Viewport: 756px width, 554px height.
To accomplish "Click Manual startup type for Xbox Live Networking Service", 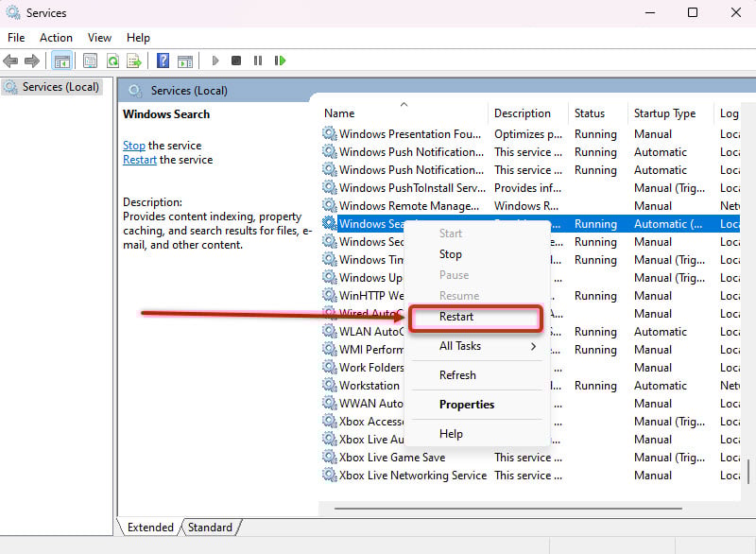I will click(653, 475).
